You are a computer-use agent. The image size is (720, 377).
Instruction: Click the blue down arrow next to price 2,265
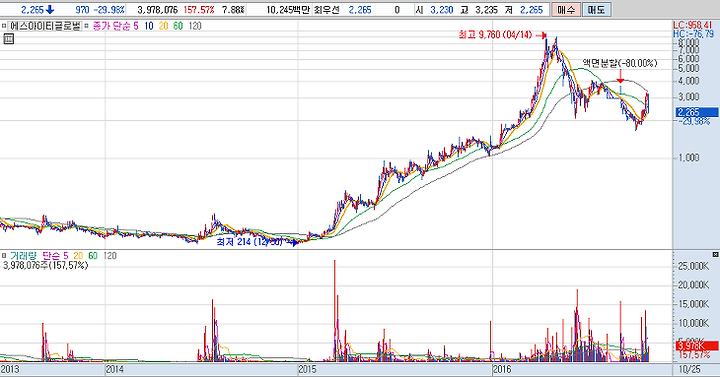pos(50,10)
